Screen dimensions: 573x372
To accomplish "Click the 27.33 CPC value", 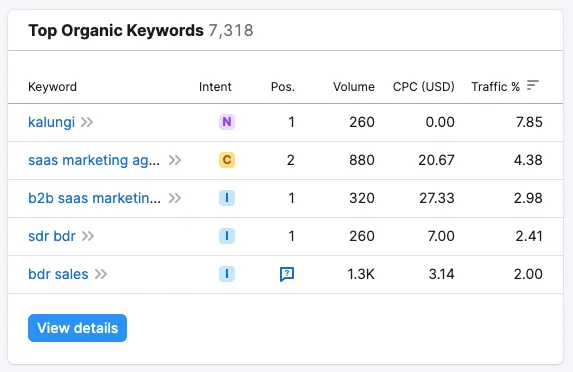I will [x=437, y=198].
